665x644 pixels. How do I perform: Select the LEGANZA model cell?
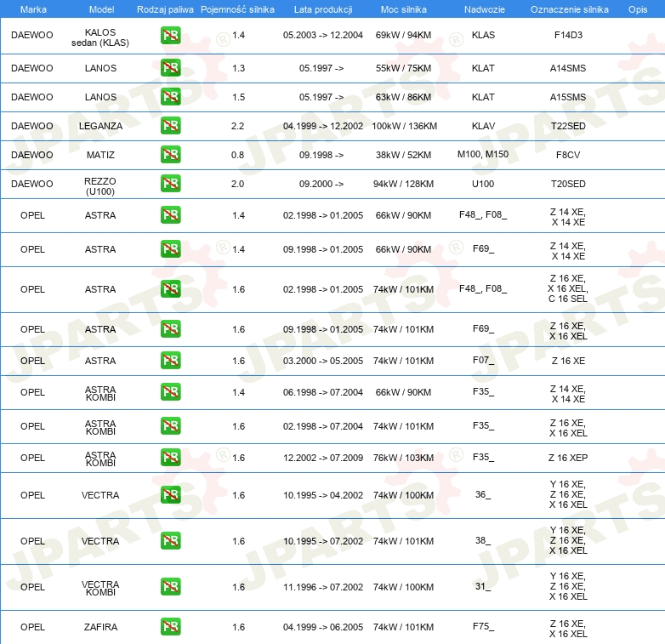click(100, 126)
